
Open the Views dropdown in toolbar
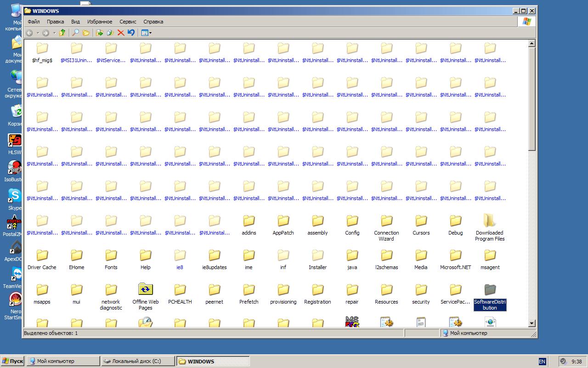(x=147, y=33)
